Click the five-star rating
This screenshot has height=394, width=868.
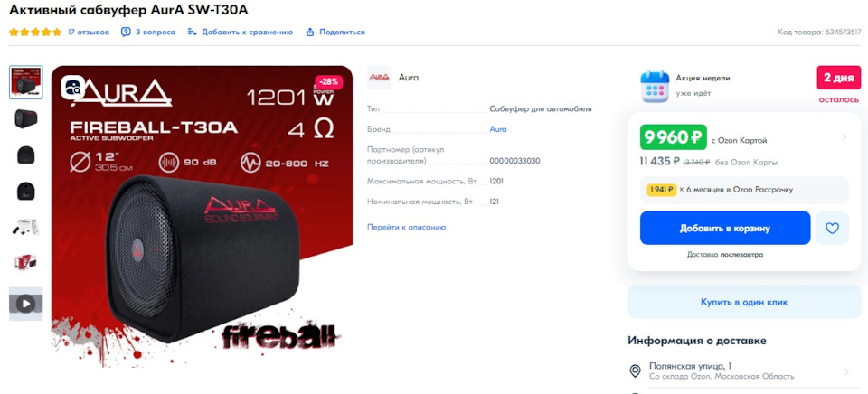[x=35, y=33]
